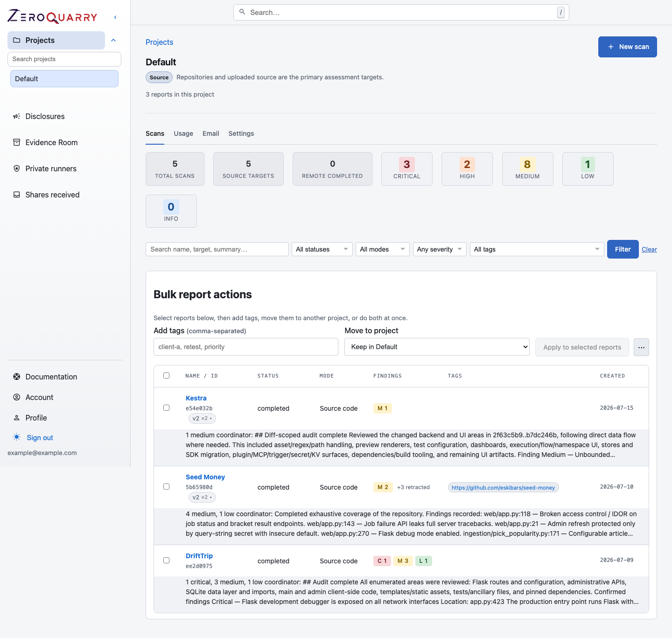Collapse the Projects section chevron
672x638 pixels.
coord(113,40)
